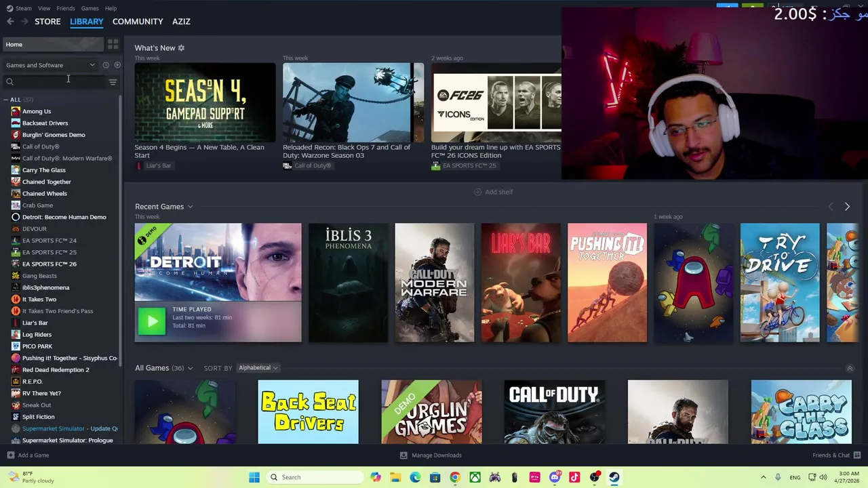Open the View menu
The image size is (868, 488).
[x=44, y=8]
